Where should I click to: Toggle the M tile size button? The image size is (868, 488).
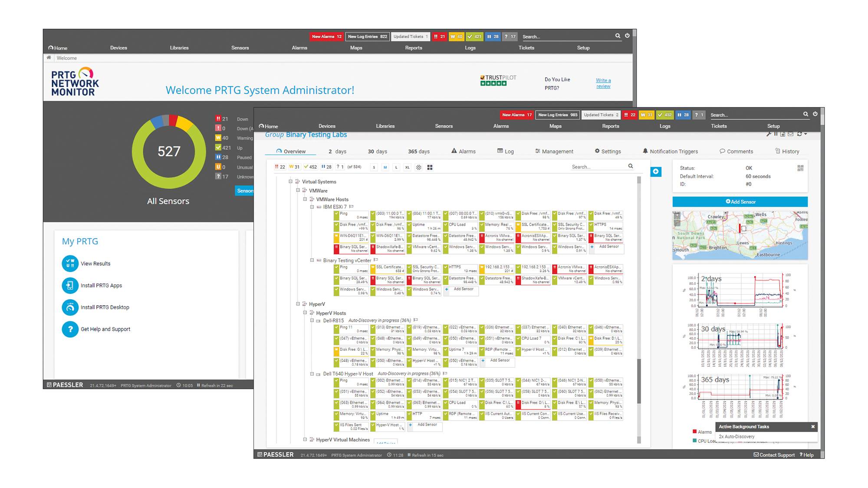(x=385, y=166)
